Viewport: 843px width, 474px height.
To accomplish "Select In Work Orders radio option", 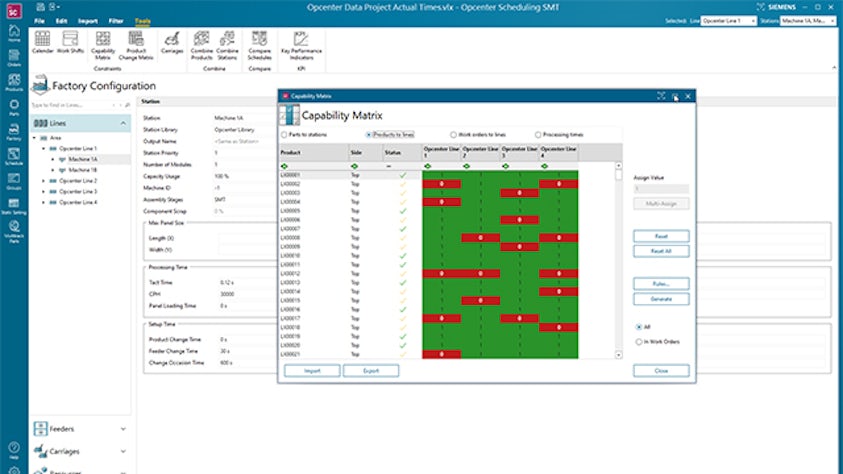I will 639,342.
